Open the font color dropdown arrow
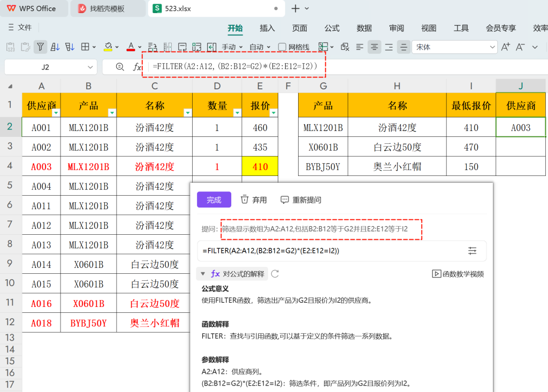 pyautogui.click(x=140, y=47)
